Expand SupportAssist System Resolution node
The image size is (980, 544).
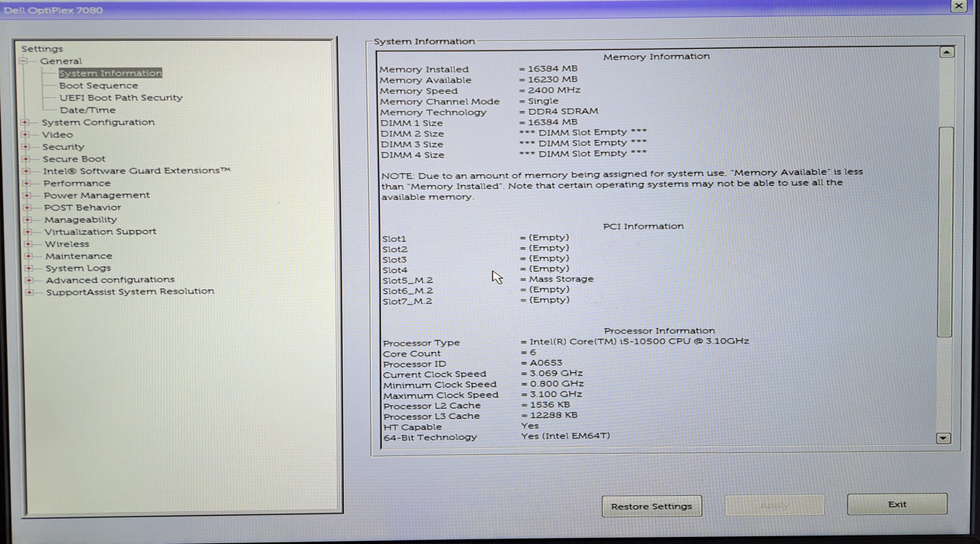(30, 292)
